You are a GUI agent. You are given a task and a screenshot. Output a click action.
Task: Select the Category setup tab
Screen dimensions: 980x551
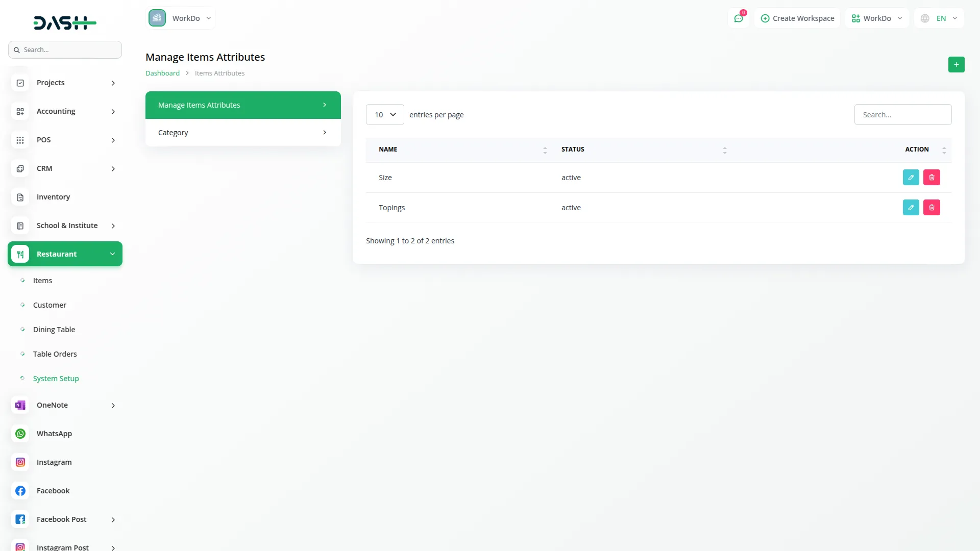click(x=243, y=133)
